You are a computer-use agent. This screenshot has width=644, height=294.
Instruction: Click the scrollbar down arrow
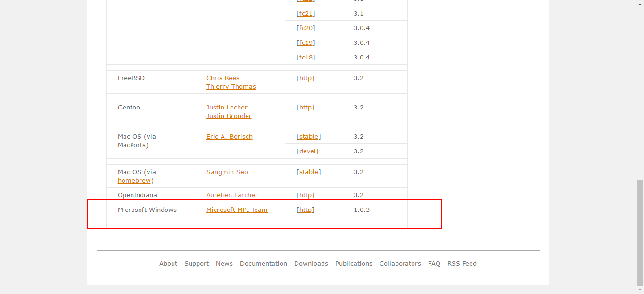tap(640, 290)
